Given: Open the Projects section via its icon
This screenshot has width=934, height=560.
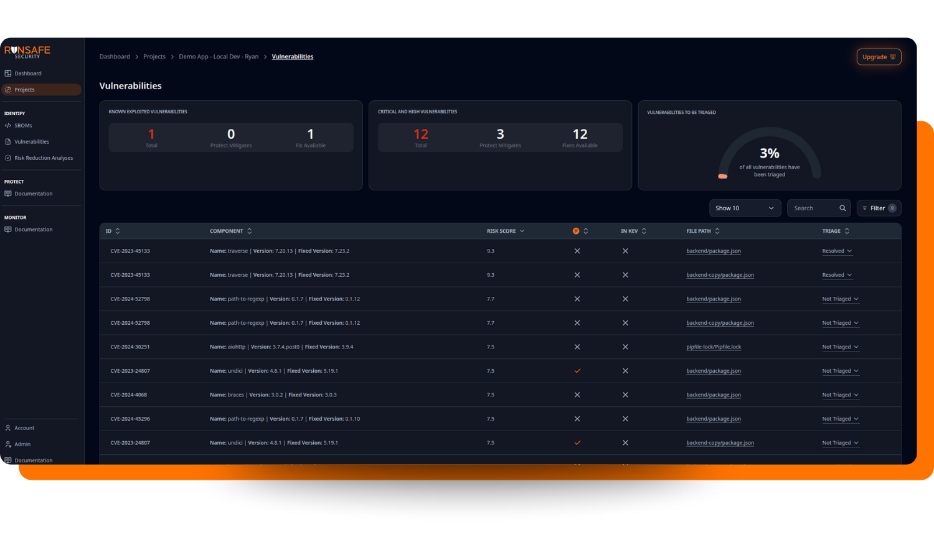Looking at the screenshot, I should tap(9, 90).
